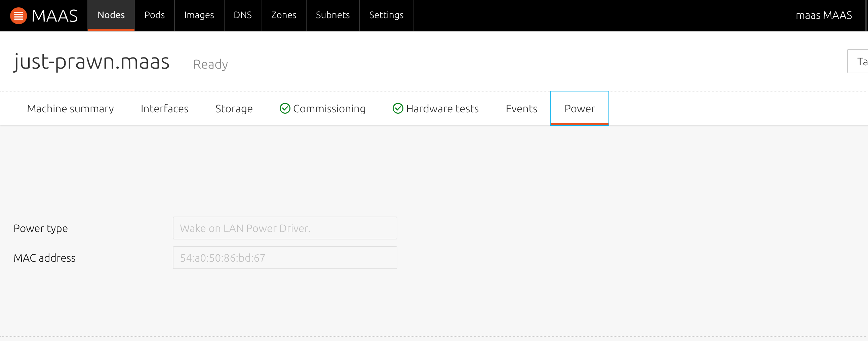Go to the Pods page
The height and width of the screenshot is (341, 868).
pyautogui.click(x=155, y=15)
